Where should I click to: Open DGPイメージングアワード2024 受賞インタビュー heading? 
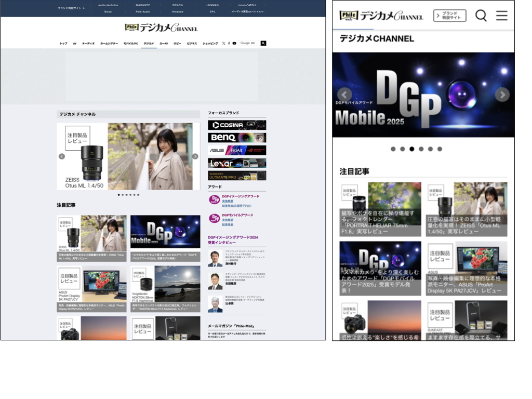[233, 240]
